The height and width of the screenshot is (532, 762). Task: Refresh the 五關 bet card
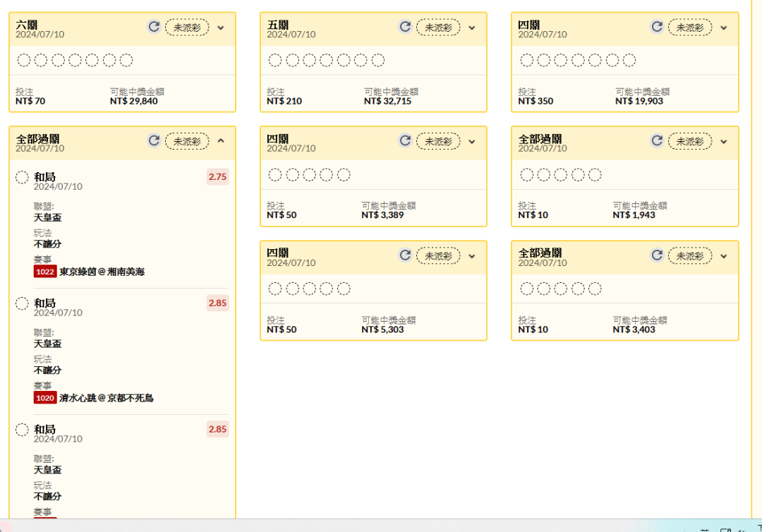[x=405, y=27]
